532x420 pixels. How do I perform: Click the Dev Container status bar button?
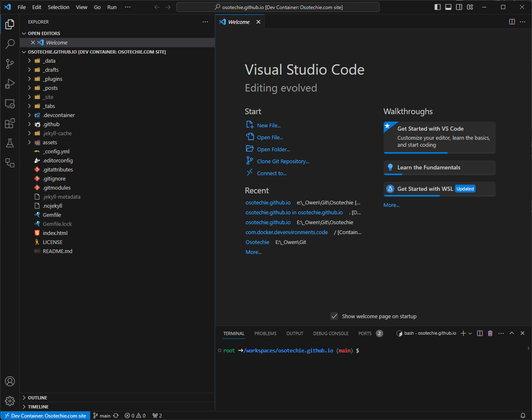point(45,415)
